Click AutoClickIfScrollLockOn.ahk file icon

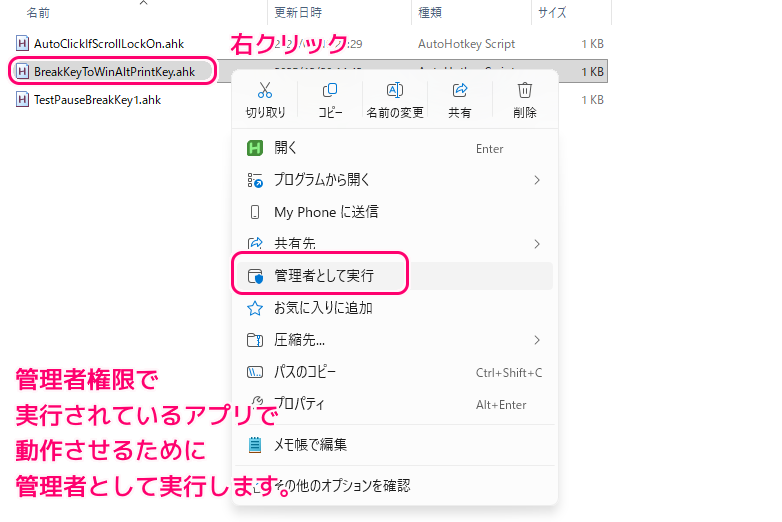[22, 43]
